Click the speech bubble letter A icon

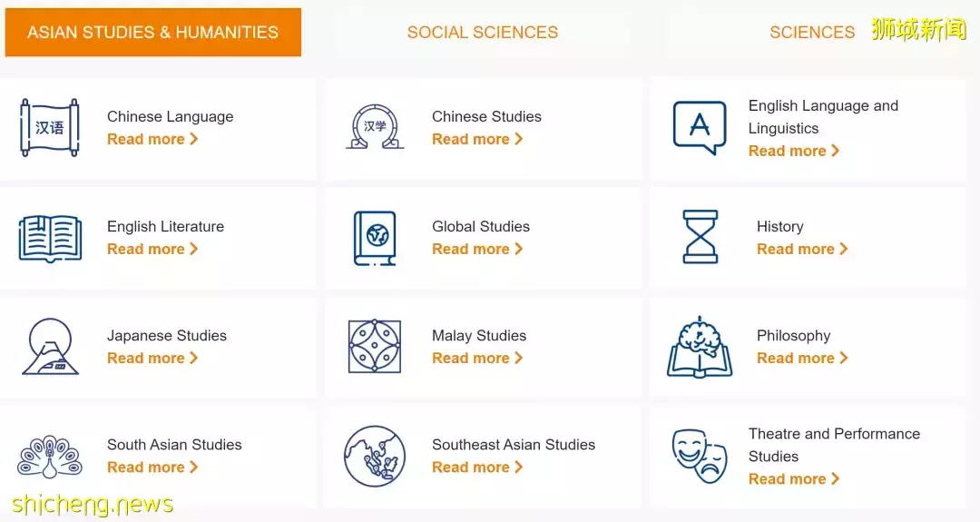[700, 127]
